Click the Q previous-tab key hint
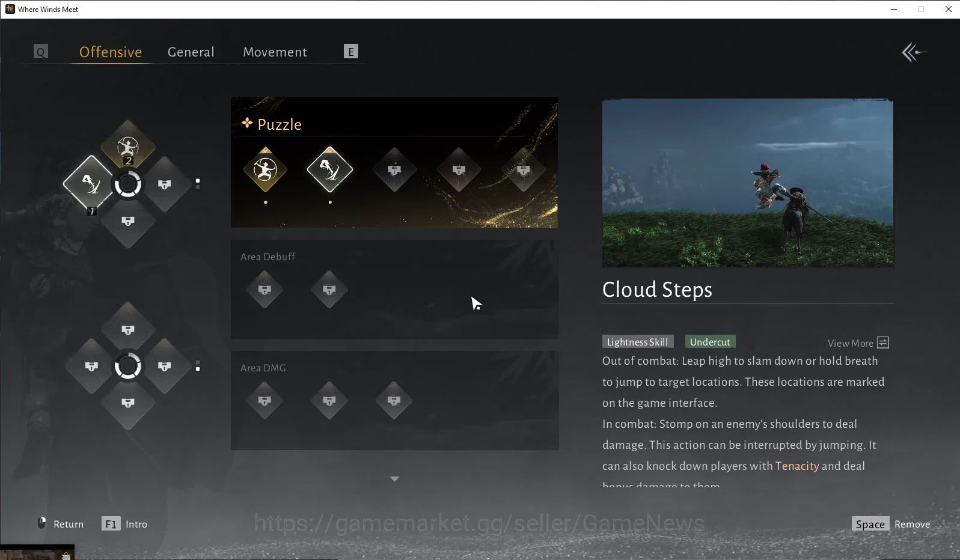This screenshot has width=960, height=560. [x=41, y=52]
